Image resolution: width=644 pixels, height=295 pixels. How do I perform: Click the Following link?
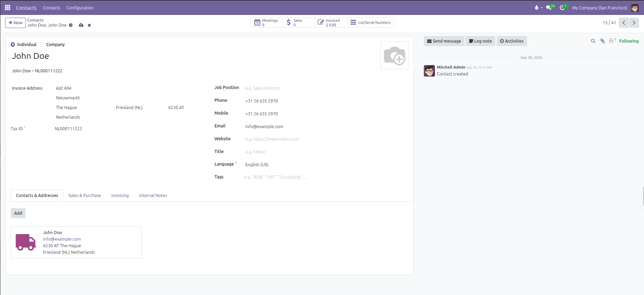[x=629, y=41]
